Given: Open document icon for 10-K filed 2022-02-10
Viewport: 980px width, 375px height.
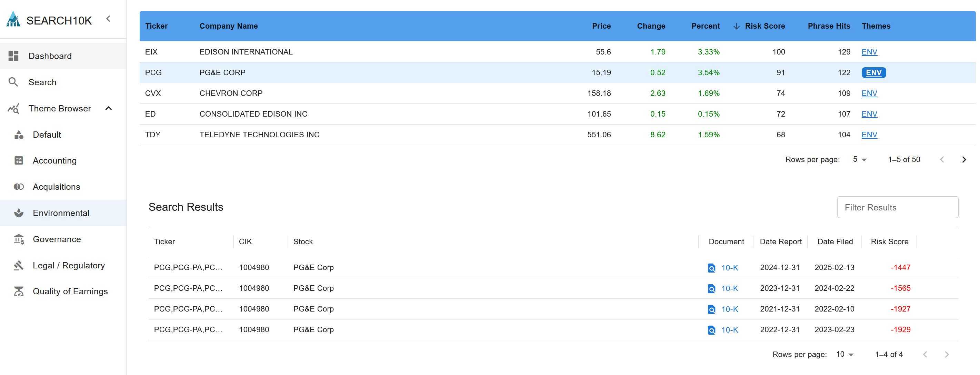Looking at the screenshot, I should click(x=711, y=309).
